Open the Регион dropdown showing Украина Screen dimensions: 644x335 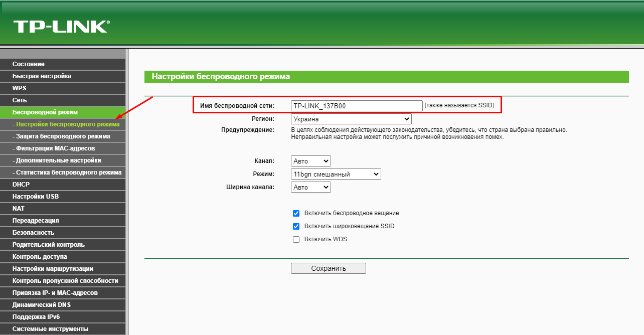click(351, 119)
